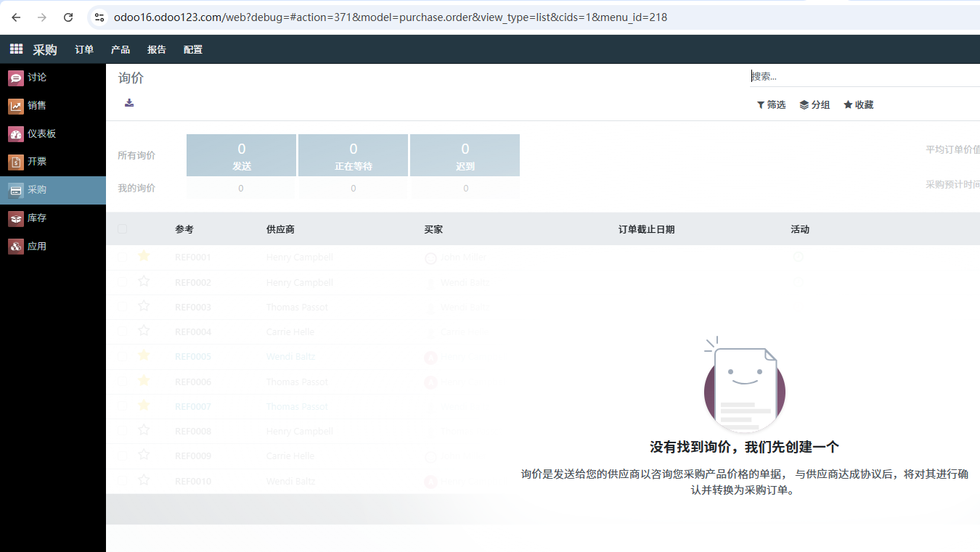Open the 收藏 favorites dropdown
980x552 pixels.
point(858,105)
